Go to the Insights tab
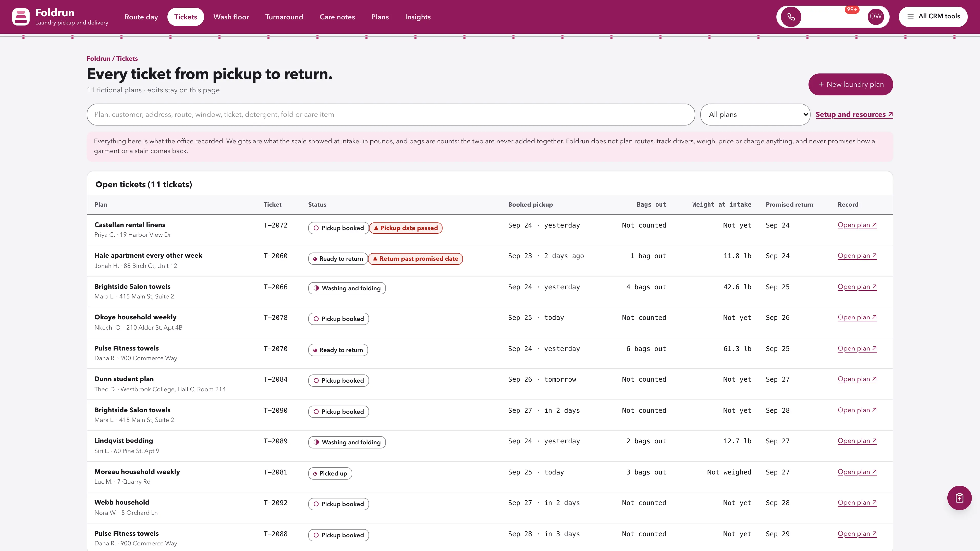The image size is (980, 551). (418, 17)
